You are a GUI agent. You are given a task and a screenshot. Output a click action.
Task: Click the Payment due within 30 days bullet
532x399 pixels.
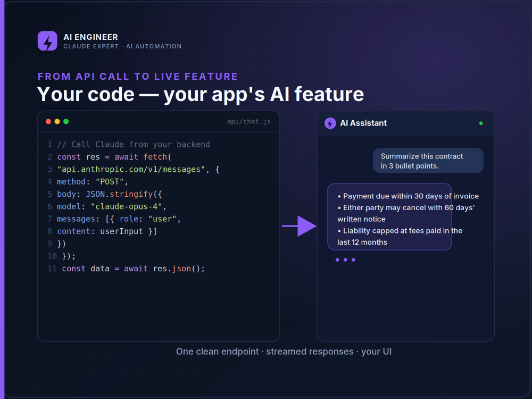408,196
